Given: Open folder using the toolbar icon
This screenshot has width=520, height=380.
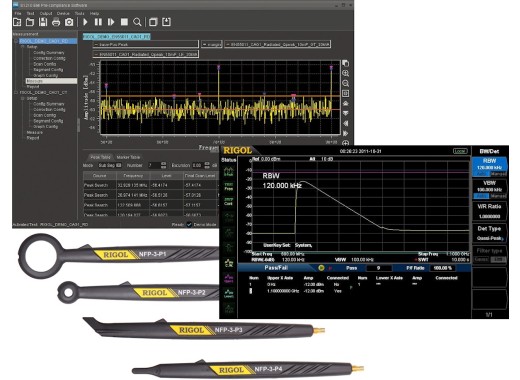Looking at the screenshot, I should [30, 22].
